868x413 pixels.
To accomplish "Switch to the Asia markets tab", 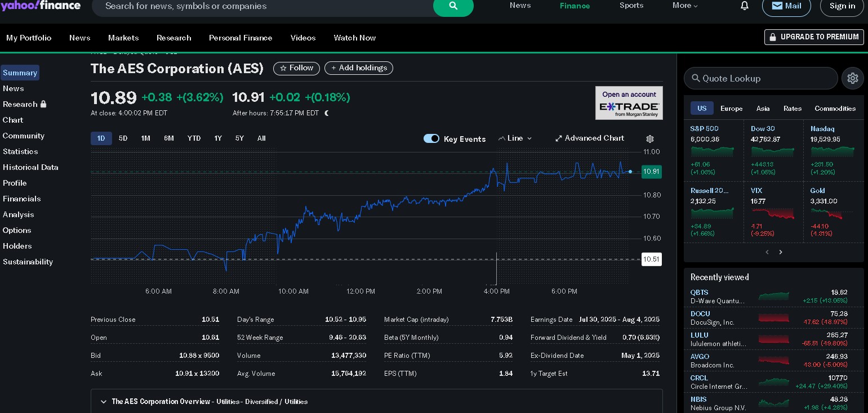I will click(763, 109).
